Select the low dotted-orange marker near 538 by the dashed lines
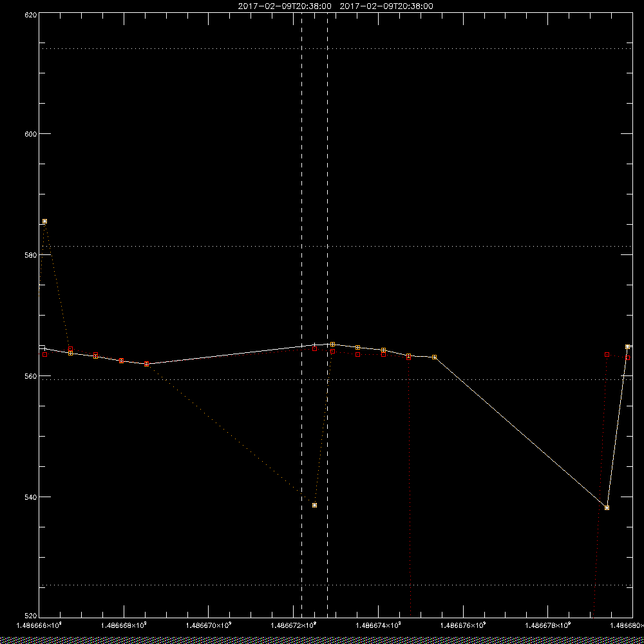The height and width of the screenshot is (644, 644). tap(315, 505)
